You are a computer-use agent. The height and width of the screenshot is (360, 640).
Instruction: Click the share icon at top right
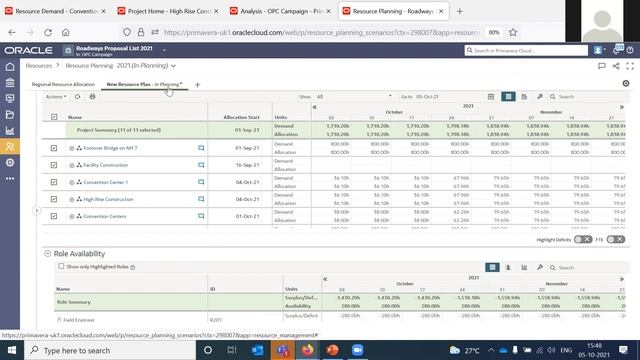click(616, 66)
